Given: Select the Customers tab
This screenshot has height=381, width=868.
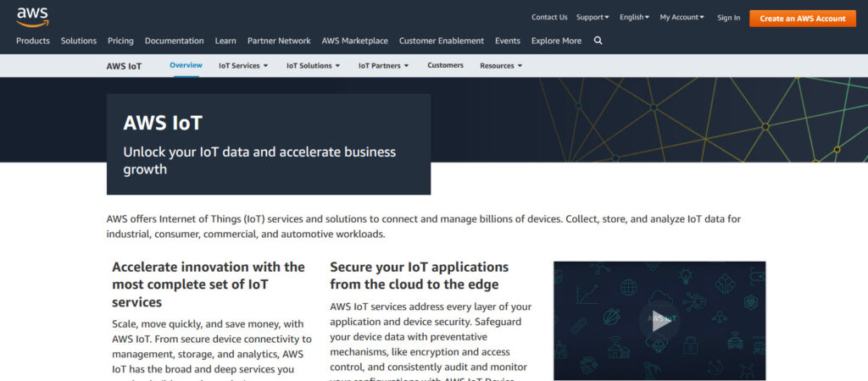Looking at the screenshot, I should 445,65.
